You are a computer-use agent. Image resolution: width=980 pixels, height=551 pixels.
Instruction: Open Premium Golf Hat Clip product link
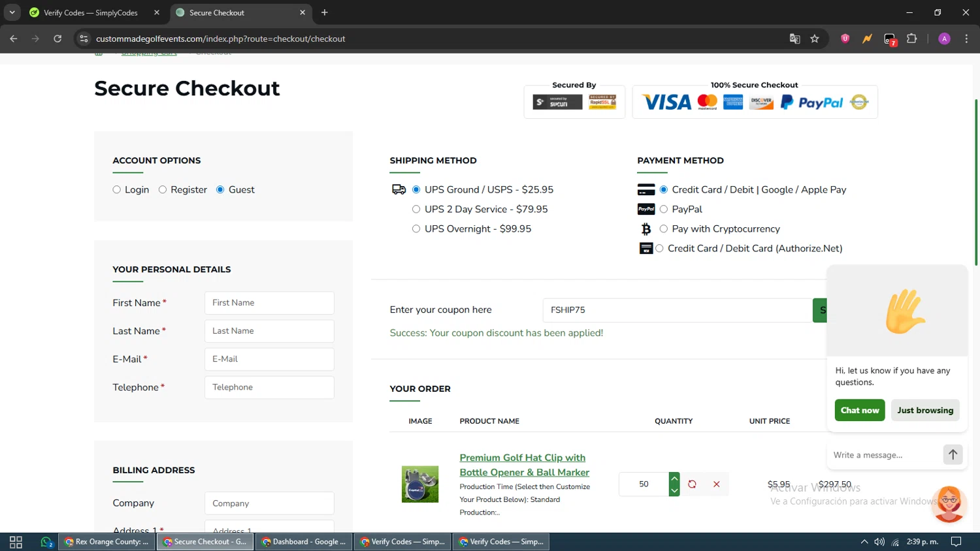tap(524, 465)
